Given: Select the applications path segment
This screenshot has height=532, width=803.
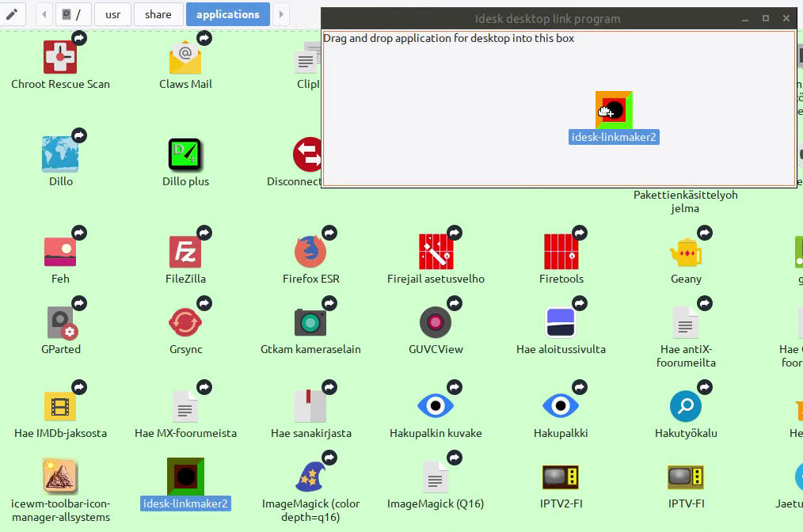Looking at the screenshot, I should point(228,14).
